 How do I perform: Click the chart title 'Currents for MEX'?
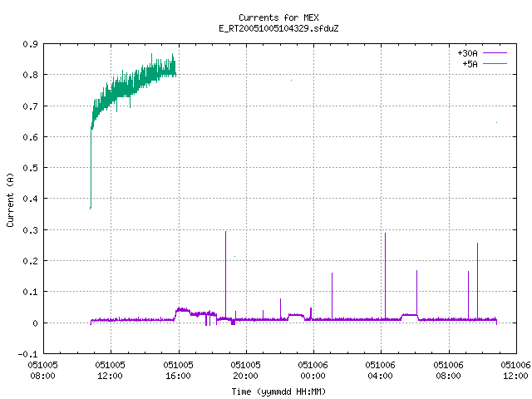click(278, 17)
